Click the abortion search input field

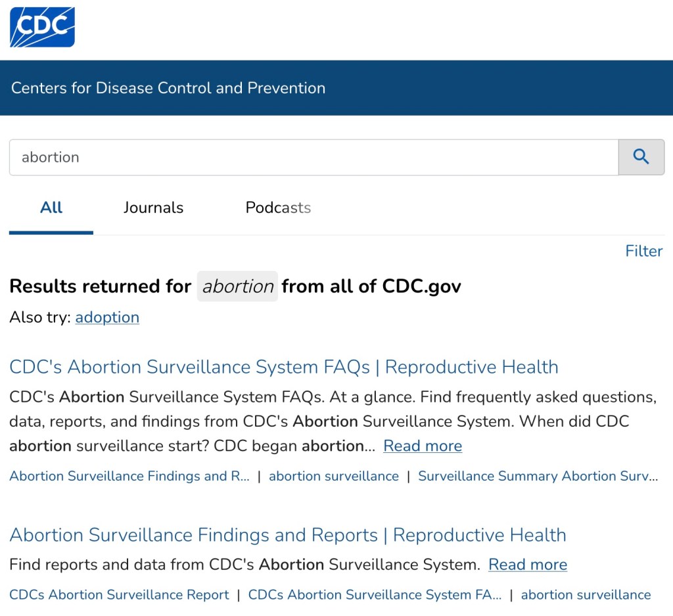313,157
